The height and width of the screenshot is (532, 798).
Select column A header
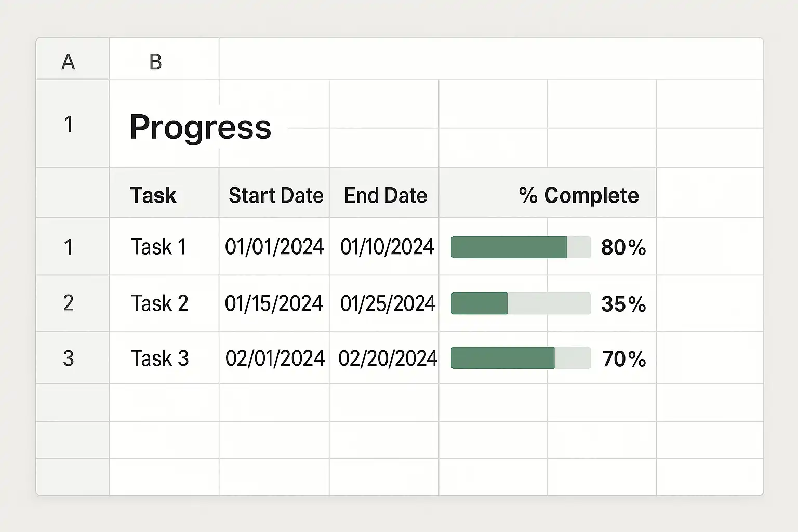tap(69, 62)
